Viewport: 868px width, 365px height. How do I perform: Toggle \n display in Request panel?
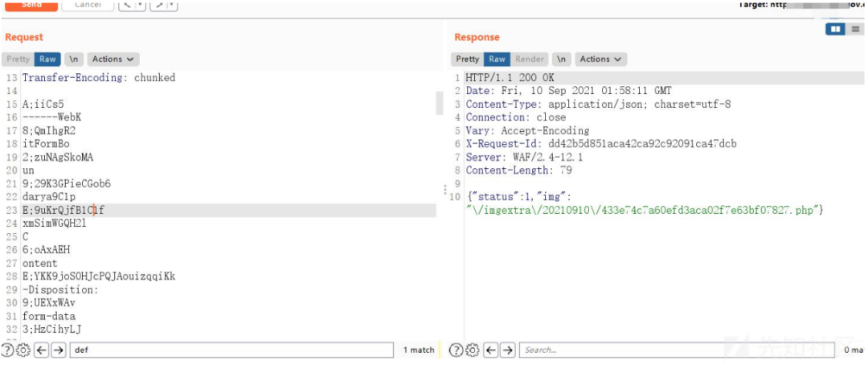point(74,59)
